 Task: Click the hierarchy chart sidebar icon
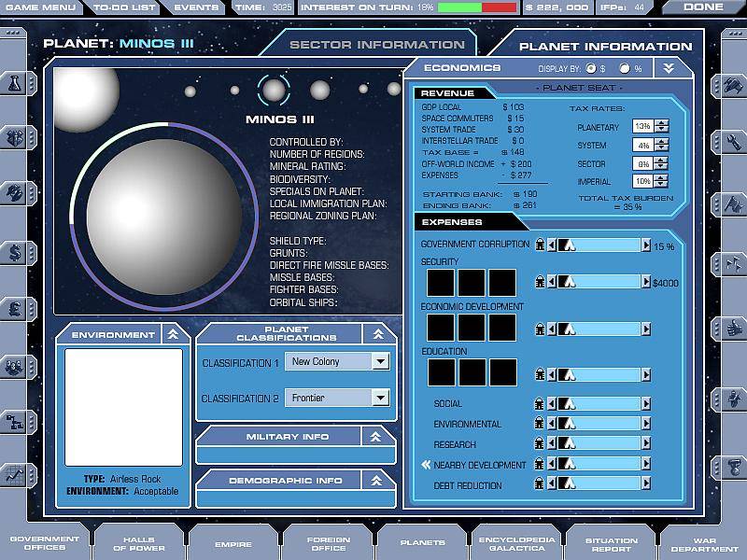(15, 422)
